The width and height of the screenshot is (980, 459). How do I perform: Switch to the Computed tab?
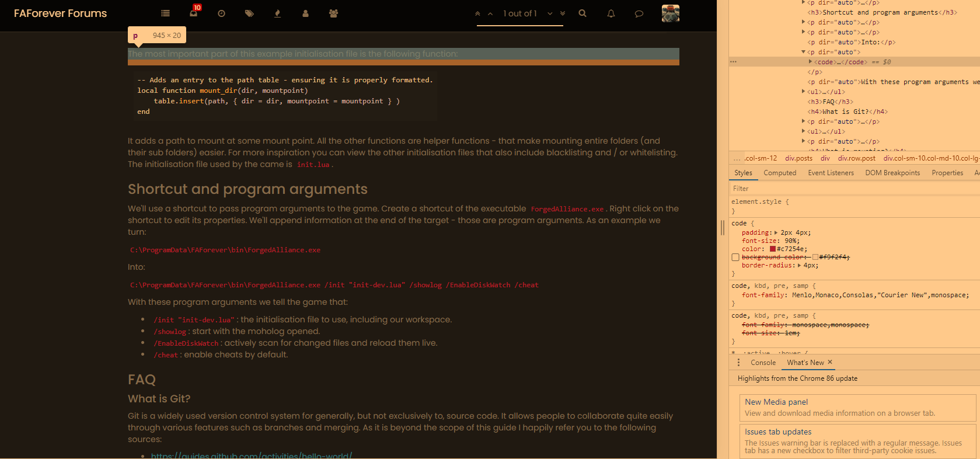pyautogui.click(x=780, y=173)
